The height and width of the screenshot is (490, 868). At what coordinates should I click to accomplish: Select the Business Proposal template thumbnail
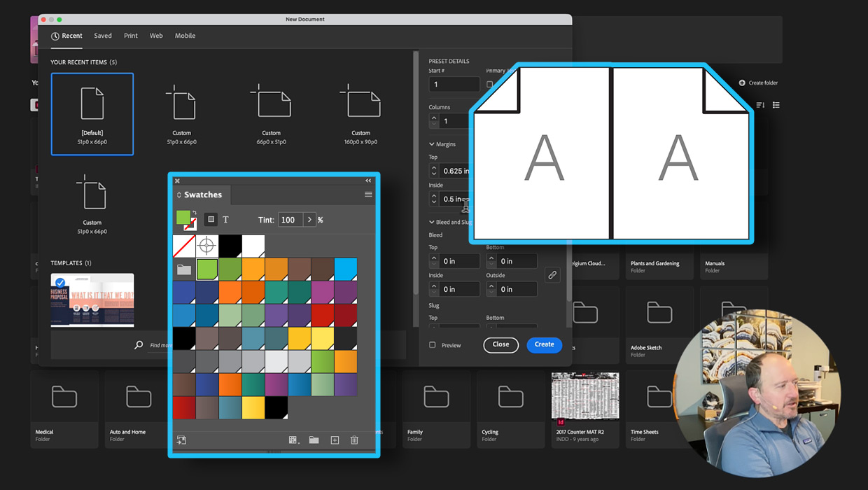click(x=92, y=300)
